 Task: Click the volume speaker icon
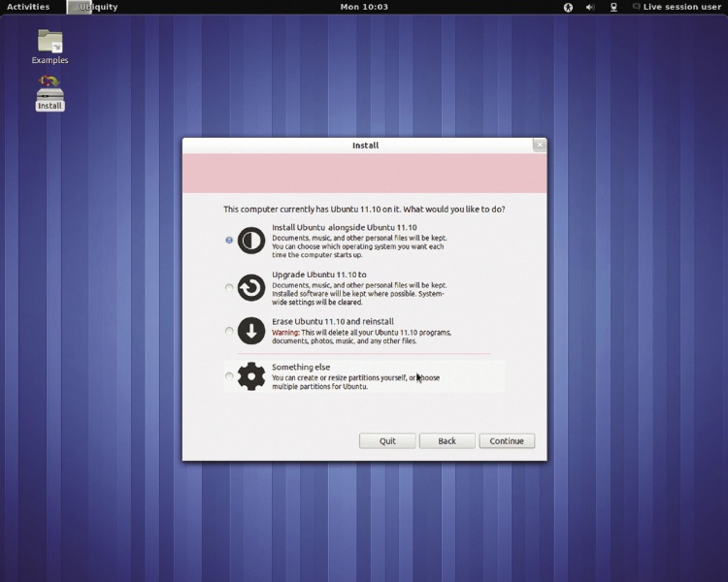pyautogui.click(x=590, y=8)
